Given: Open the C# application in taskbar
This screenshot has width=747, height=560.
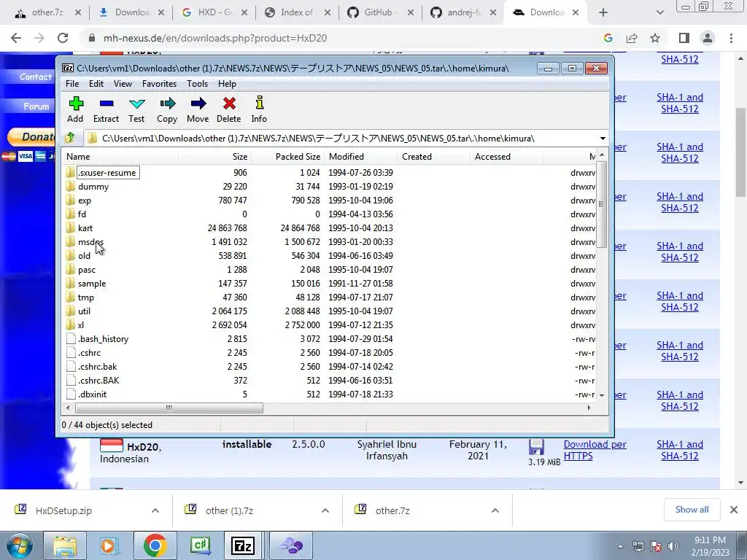Looking at the screenshot, I should tap(200, 545).
